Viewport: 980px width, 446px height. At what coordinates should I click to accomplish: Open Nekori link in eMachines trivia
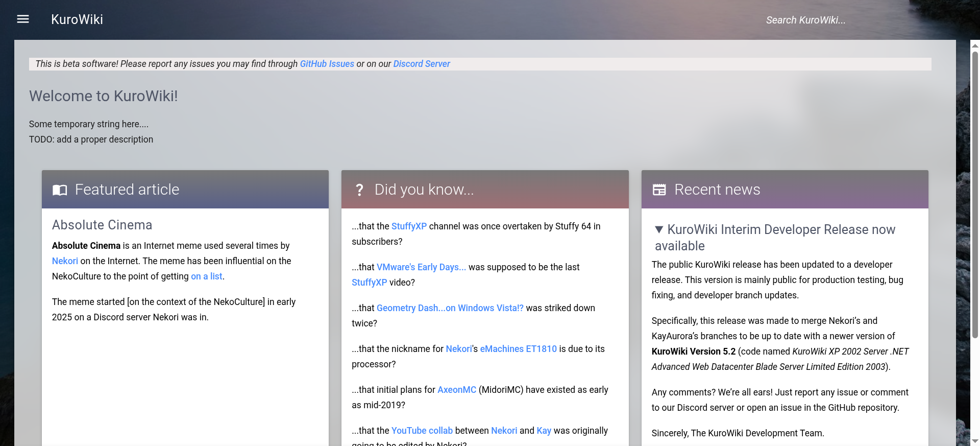[x=459, y=349]
